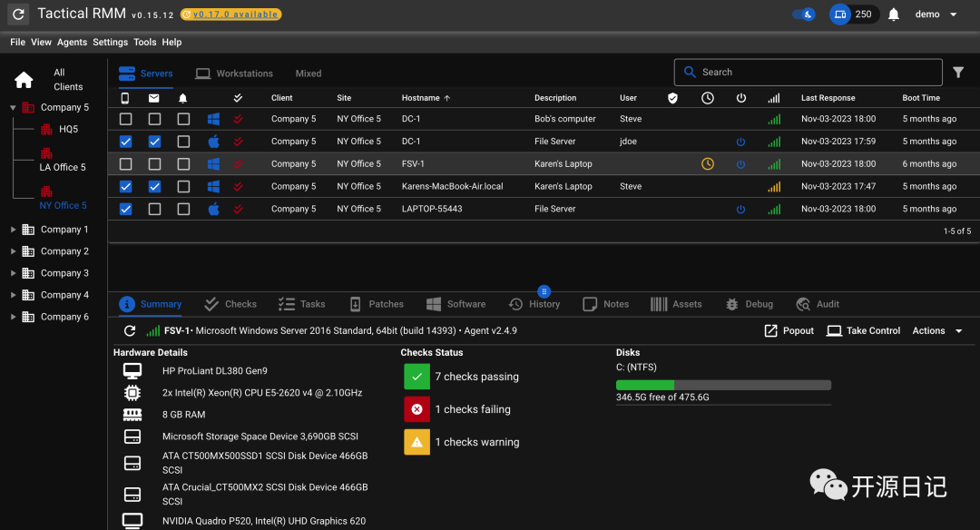Open the Agents menu
Image resolution: width=980 pixels, height=530 pixels.
[x=72, y=42]
